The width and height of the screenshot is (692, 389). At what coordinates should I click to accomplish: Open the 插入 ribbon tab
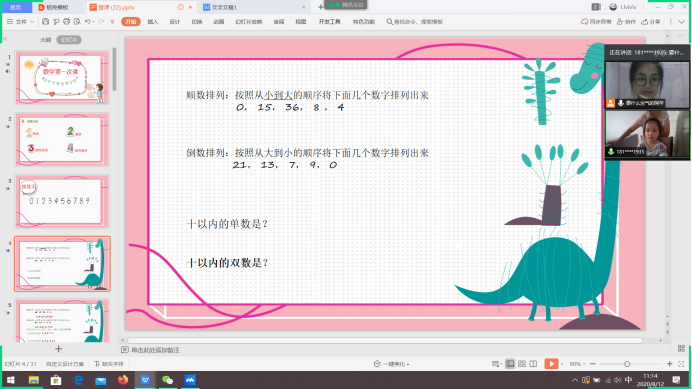153,22
